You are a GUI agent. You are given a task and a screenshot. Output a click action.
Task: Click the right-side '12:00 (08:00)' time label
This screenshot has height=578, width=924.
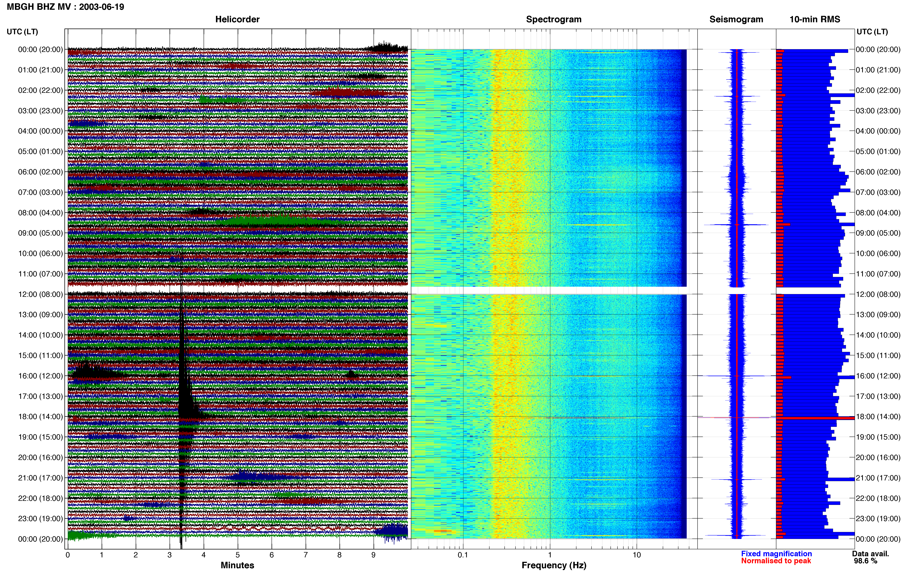[878, 294]
